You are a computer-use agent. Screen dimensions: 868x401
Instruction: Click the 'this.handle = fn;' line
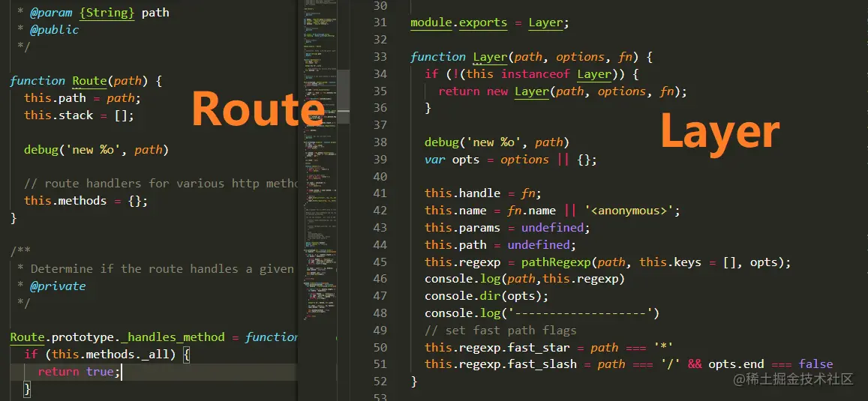[482, 193]
